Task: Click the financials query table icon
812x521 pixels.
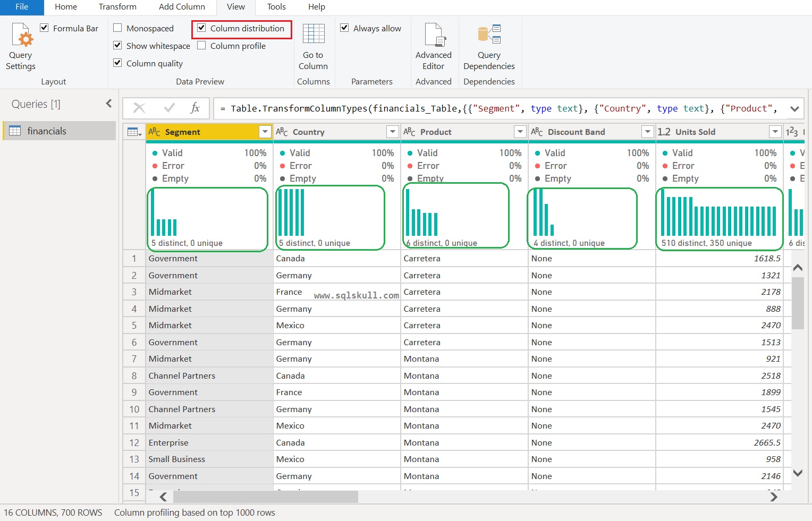Action: point(15,131)
